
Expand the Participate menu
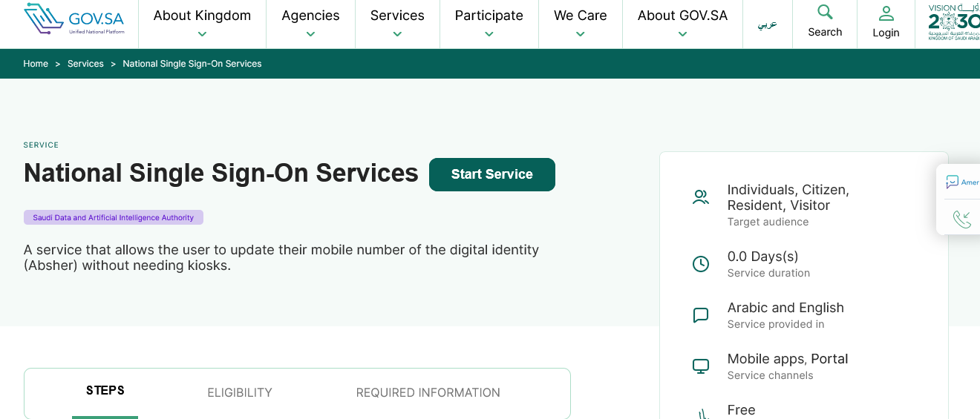pyautogui.click(x=489, y=23)
